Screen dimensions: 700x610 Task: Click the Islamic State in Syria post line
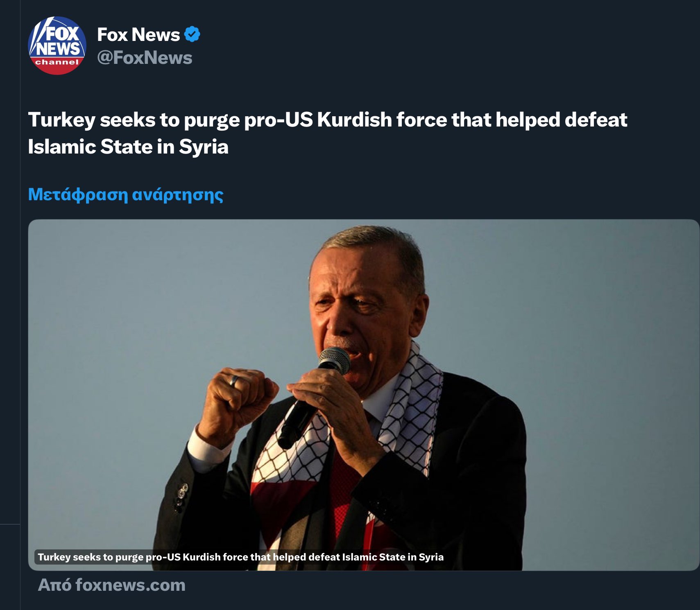pyautogui.click(x=128, y=147)
